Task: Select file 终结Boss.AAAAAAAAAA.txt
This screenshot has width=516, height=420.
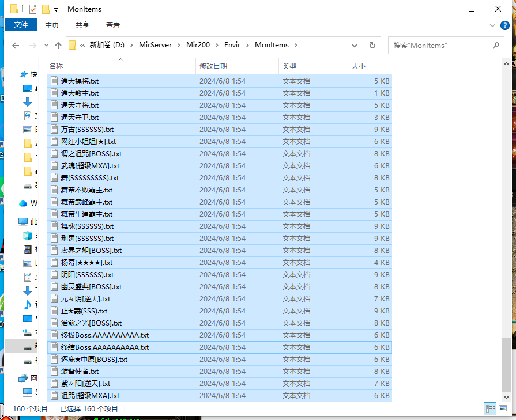Action: coord(220,347)
